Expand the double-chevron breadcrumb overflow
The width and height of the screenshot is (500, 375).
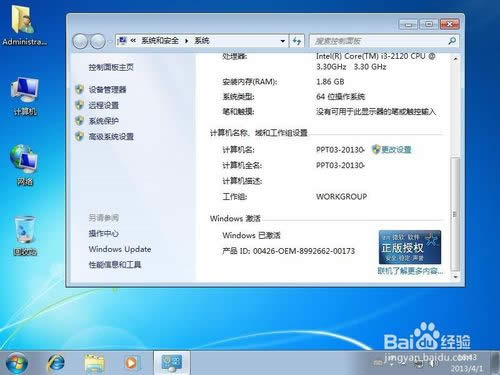[x=133, y=41]
